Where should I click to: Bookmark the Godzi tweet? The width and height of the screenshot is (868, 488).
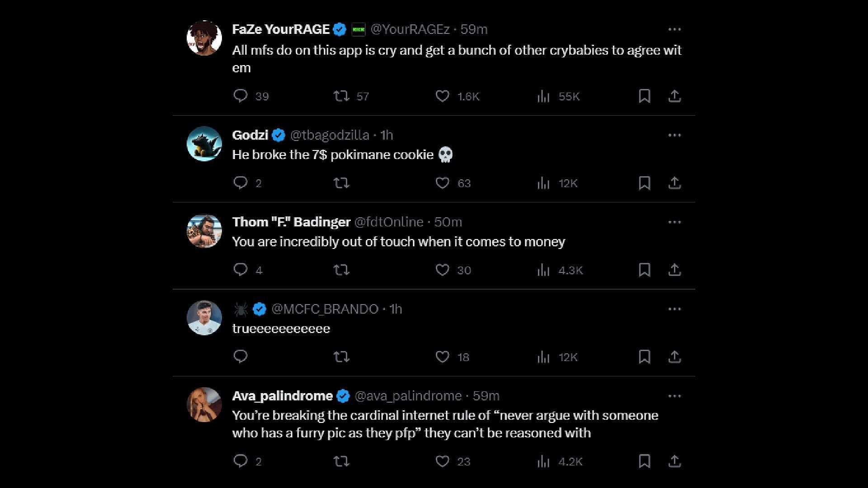tap(644, 183)
